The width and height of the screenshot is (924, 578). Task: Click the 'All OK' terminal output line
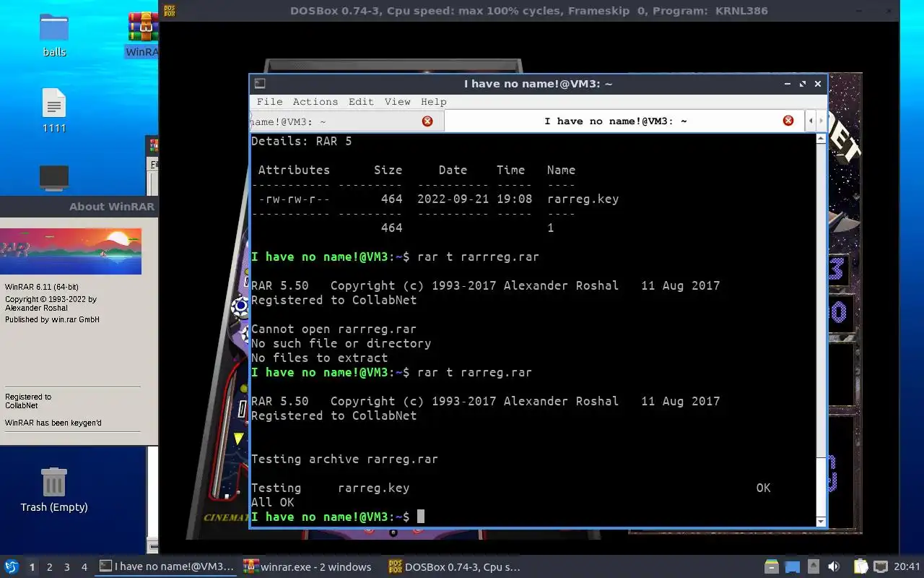(x=272, y=502)
